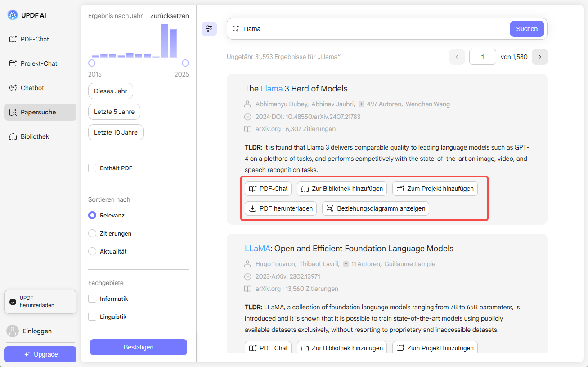Image resolution: width=588 pixels, height=367 pixels.
Task: Open Bibliothek in the sidebar
Action: (x=40, y=136)
